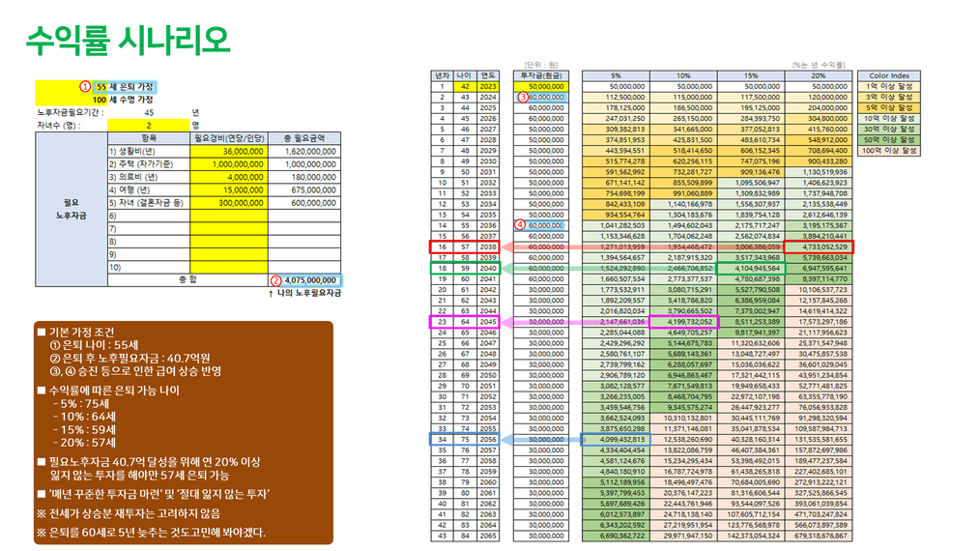Click the 총 합 total 4,075,000,000 cell
The width and height of the screenshot is (980, 551).
(x=304, y=280)
